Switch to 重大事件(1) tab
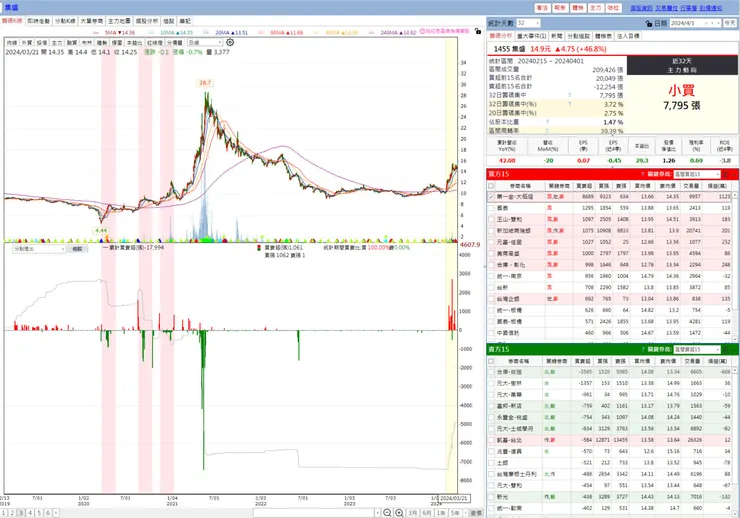The width and height of the screenshot is (740, 518). (x=531, y=36)
